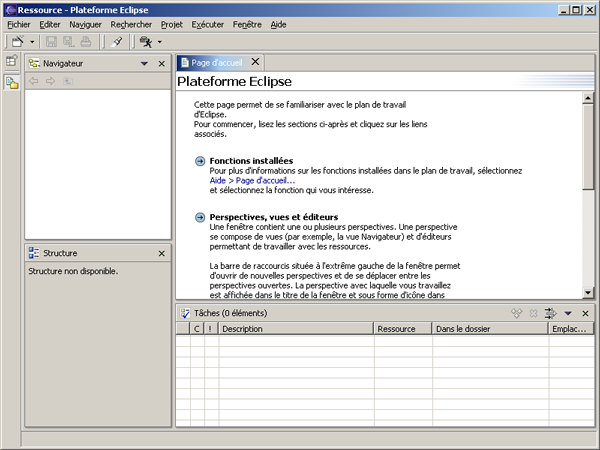
Task: Click the Description column header
Action: (296, 328)
